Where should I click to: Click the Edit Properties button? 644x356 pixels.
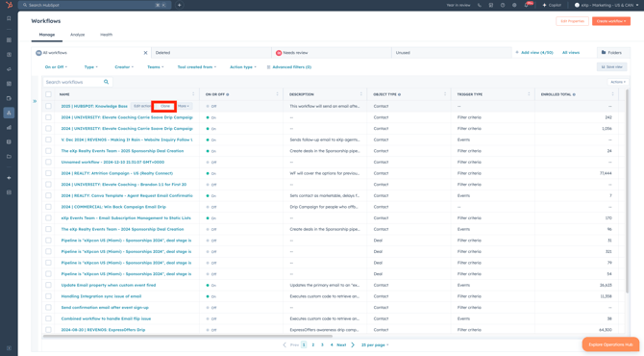572,21
